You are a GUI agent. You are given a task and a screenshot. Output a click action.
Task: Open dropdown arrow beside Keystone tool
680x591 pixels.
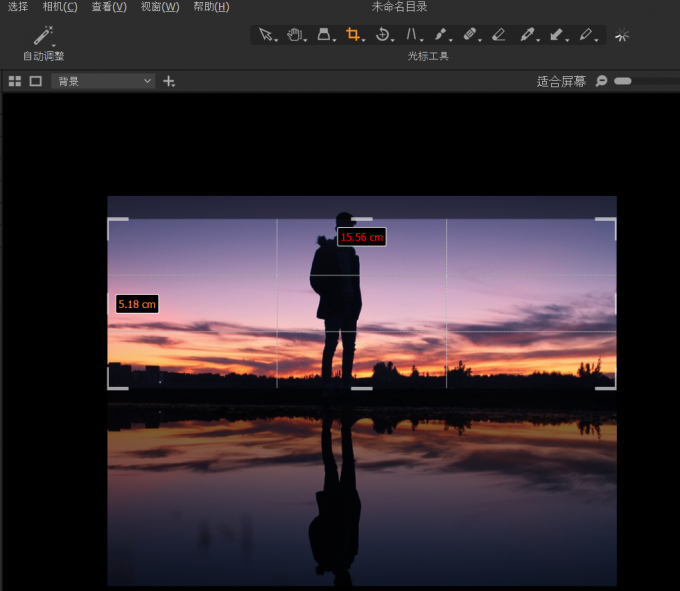pyautogui.click(x=422, y=40)
